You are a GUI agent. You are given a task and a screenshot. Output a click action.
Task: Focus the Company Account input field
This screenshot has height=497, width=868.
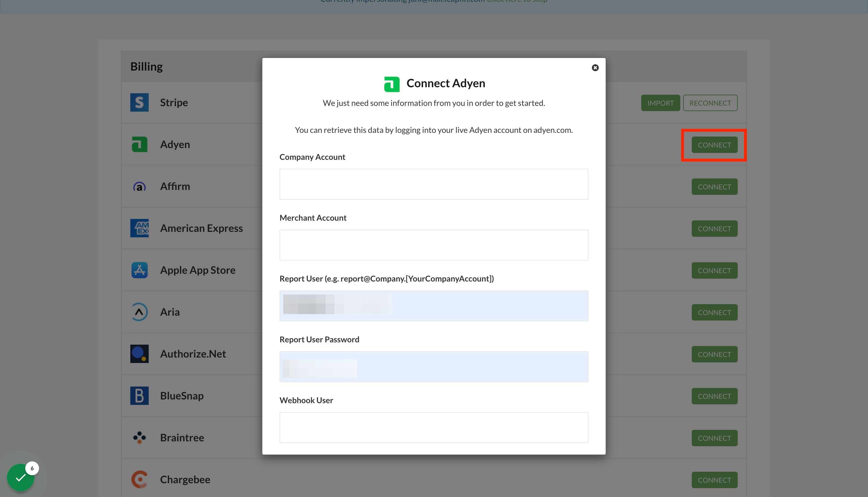(434, 184)
